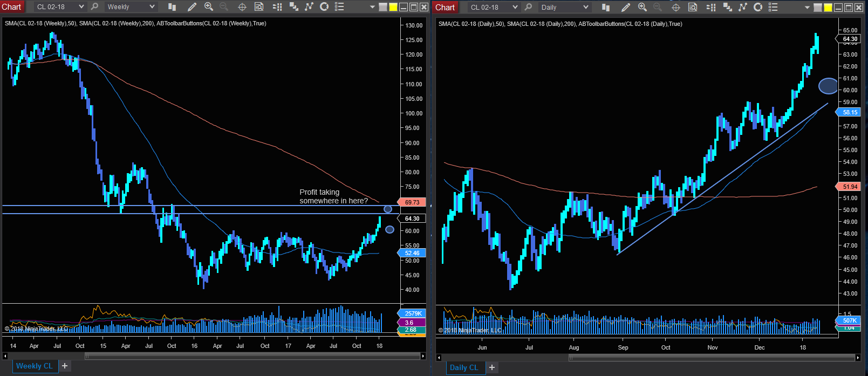Click zoom out icon on Weekly chart
This screenshot has height=376, width=868.
coord(224,7)
